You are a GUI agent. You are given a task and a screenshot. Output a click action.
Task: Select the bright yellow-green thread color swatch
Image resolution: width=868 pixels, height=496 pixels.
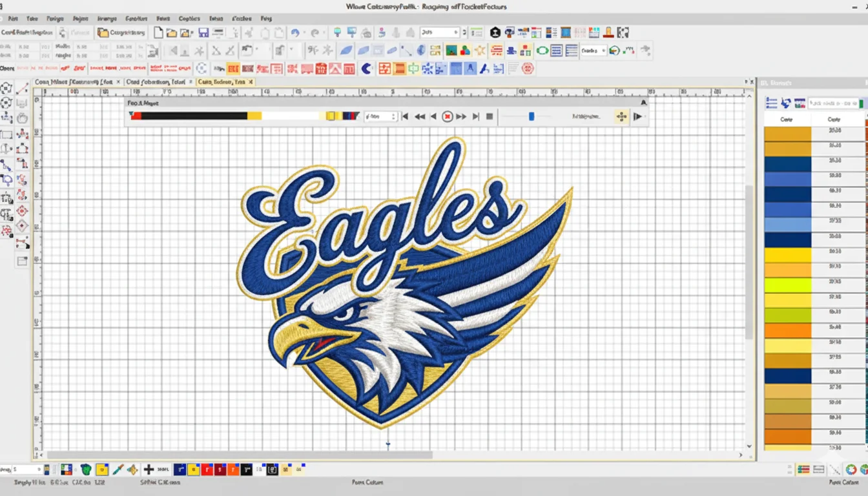[787, 285]
